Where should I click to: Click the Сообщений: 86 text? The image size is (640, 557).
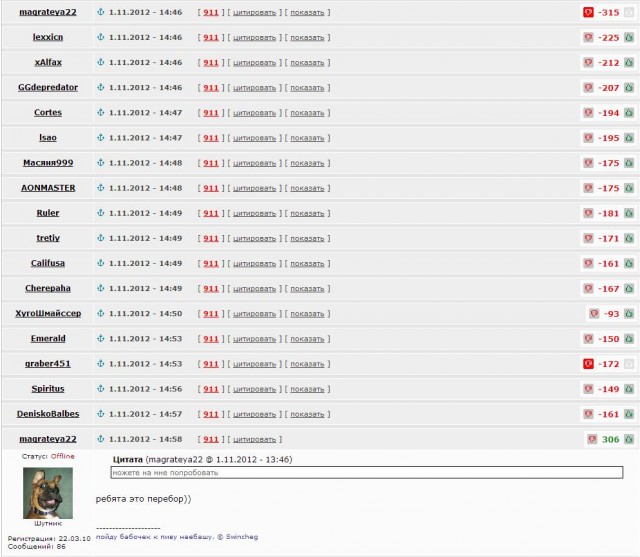point(36,546)
